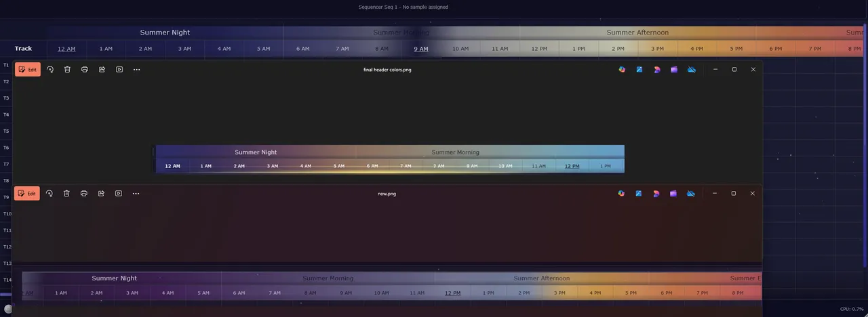The height and width of the screenshot is (317, 868).
Task: Click the 6 AM column in the sequencer
Action: pyautogui.click(x=302, y=49)
